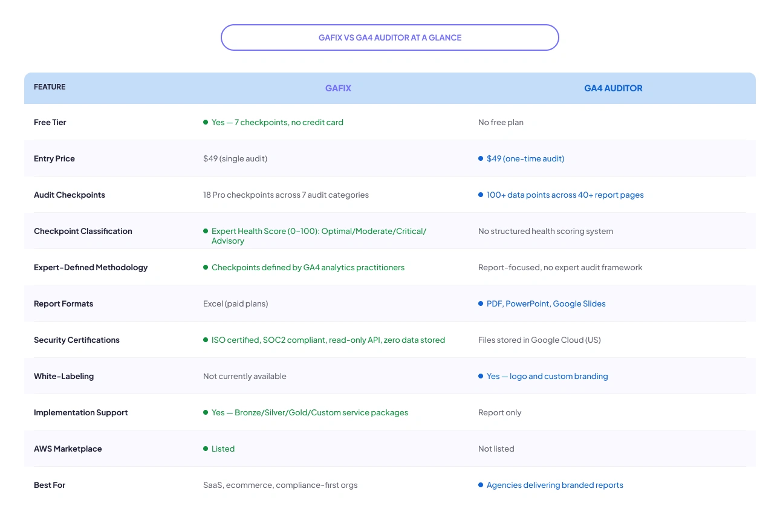
Task: Click the blue bullet beside $49 one-time audit
Action: click(x=481, y=158)
